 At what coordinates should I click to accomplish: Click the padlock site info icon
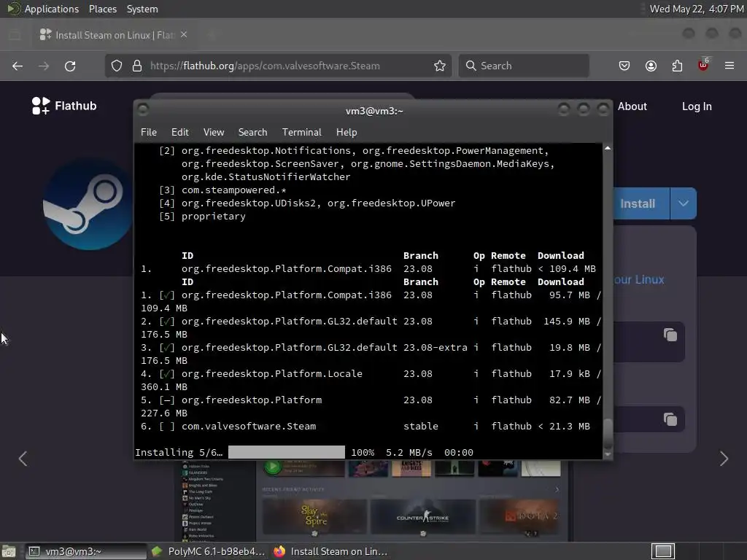pyautogui.click(x=137, y=66)
